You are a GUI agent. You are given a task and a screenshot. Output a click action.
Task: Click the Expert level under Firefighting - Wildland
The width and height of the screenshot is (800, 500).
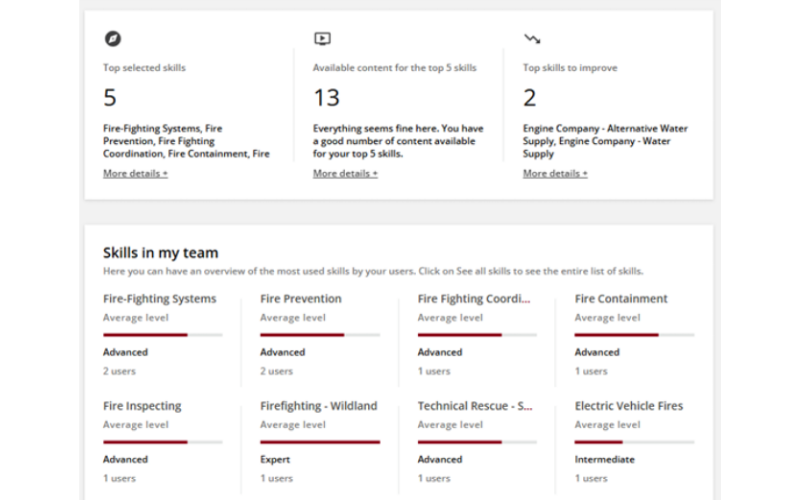275,460
